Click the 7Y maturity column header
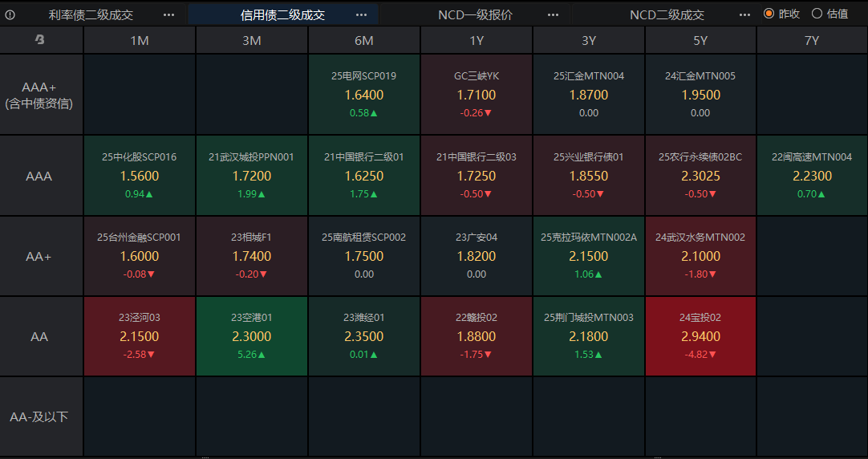 click(x=812, y=40)
